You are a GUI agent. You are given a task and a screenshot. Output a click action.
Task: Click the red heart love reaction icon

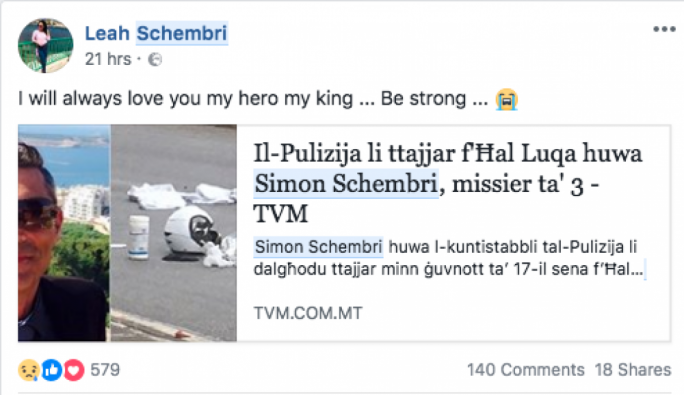(74, 370)
